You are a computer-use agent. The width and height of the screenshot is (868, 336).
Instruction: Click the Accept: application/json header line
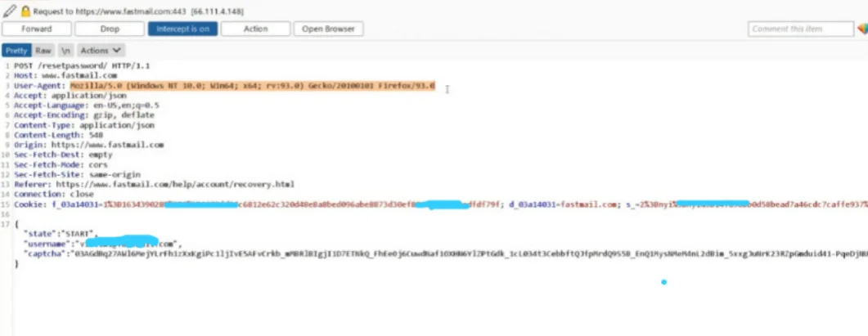pos(70,96)
